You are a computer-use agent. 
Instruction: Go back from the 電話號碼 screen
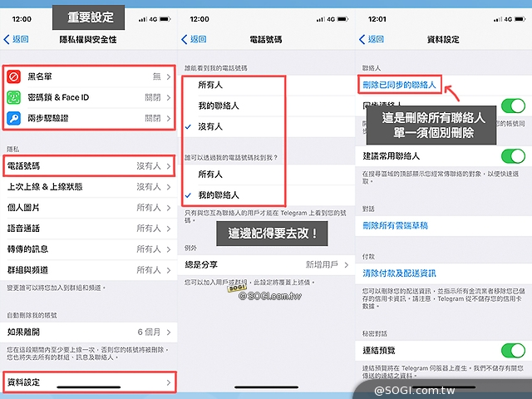(x=194, y=39)
